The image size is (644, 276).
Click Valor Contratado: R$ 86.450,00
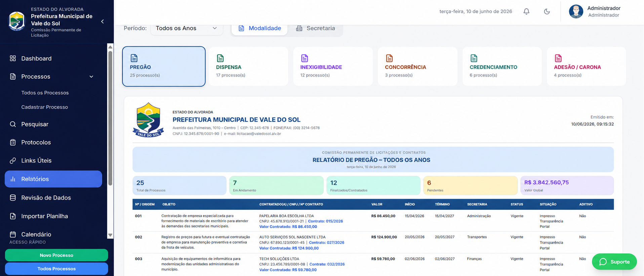tap(288, 227)
